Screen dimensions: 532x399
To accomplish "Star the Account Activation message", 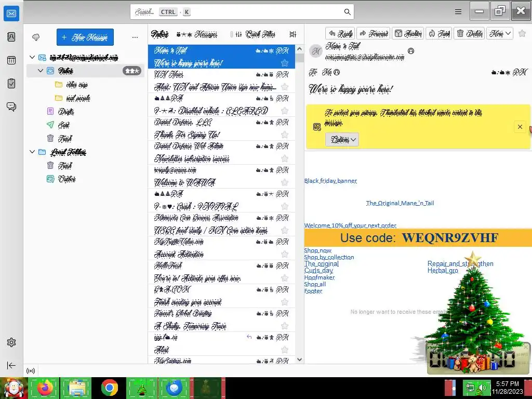I will 285,254.
